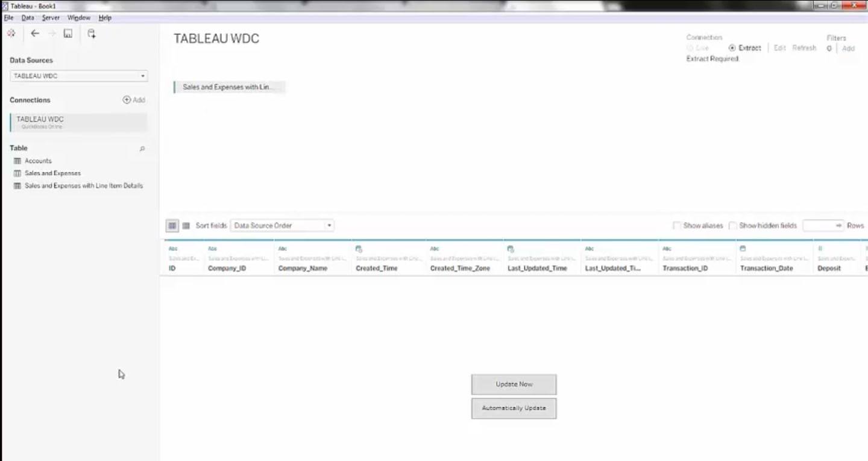Image resolution: width=868 pixels, height=461 pixels.
Task: Open the Data Source Order sort dropdown
Action: 282,226
